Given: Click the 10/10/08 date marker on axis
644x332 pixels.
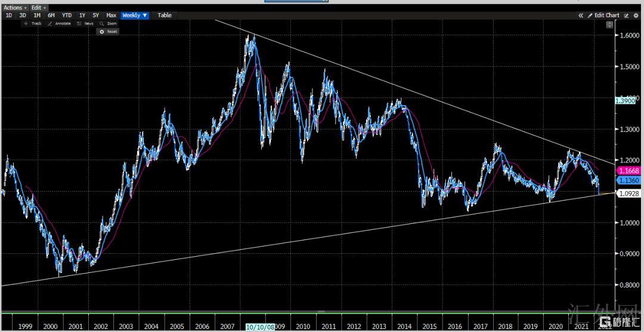Looking at the screenshot, I should [259, 327].
